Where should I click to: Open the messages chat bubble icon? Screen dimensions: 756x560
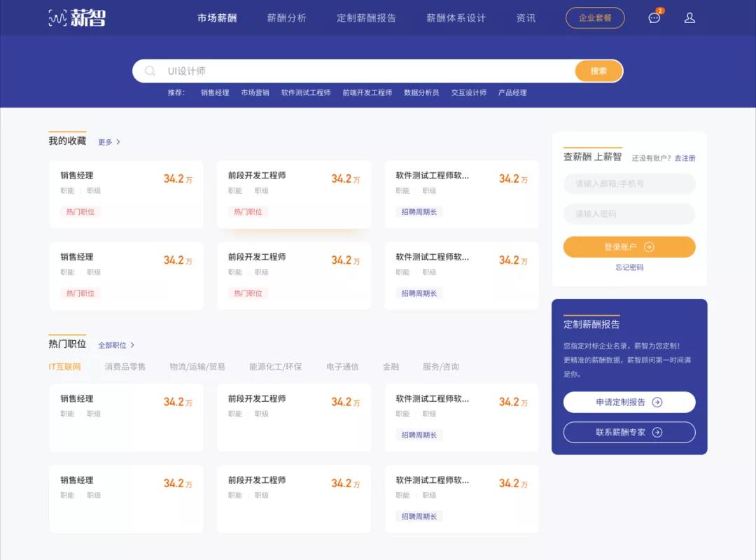654,18
